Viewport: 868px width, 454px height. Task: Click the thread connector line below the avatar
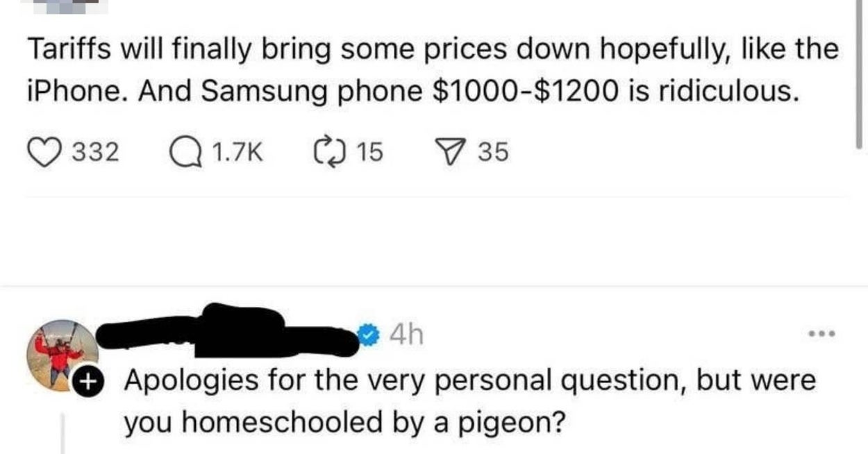coord(64,434)
